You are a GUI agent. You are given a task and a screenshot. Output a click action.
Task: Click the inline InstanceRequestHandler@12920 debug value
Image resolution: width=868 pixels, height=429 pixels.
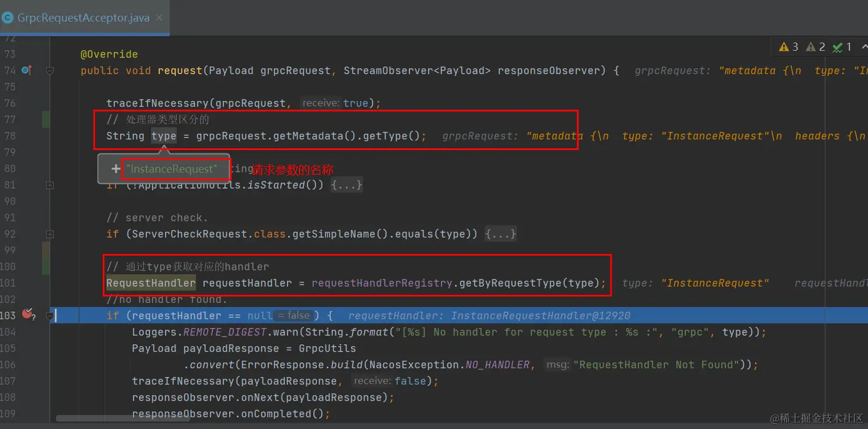point(541,316)
